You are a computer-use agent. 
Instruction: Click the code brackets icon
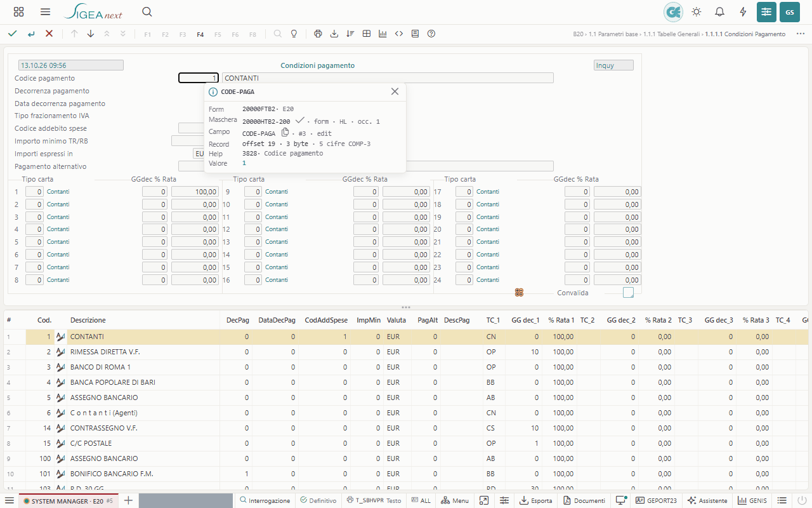point(399,34)
